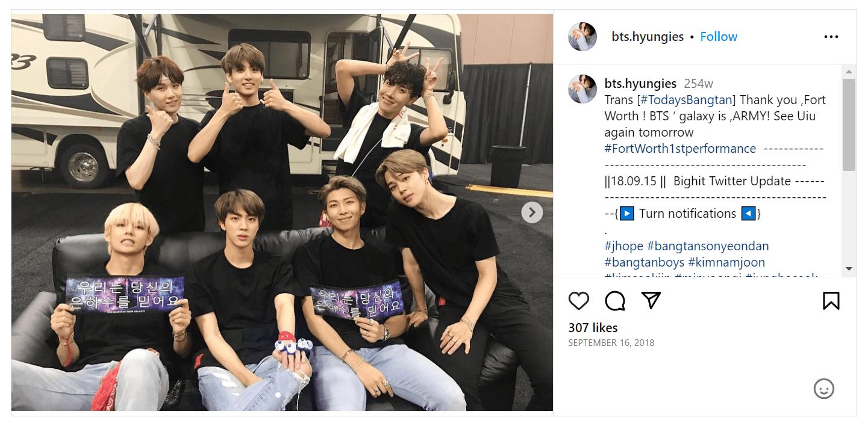Click the blue forward-arrow emoji in the caption
The width and height of the screenshot is (868, 429).
click(x=628, y=214)
